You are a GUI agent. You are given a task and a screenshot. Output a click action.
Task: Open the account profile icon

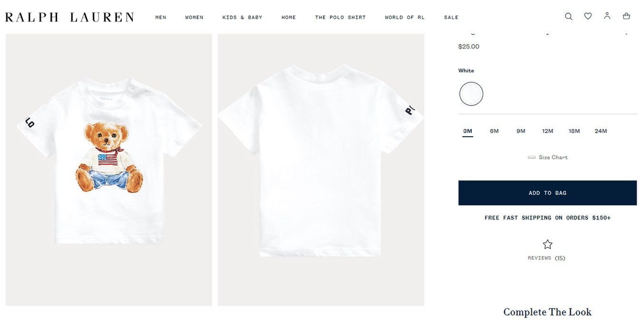tap(607, 16)
